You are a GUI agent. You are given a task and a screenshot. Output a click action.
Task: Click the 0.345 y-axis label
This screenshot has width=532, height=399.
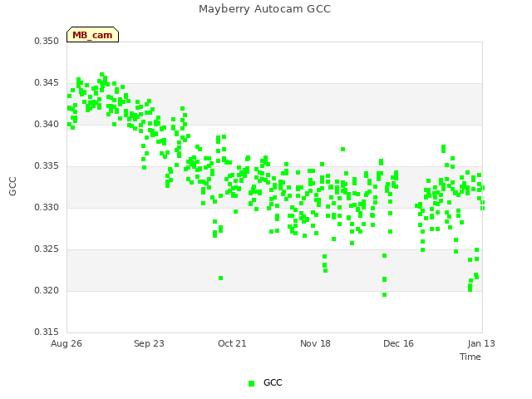[x=47, y=83]
